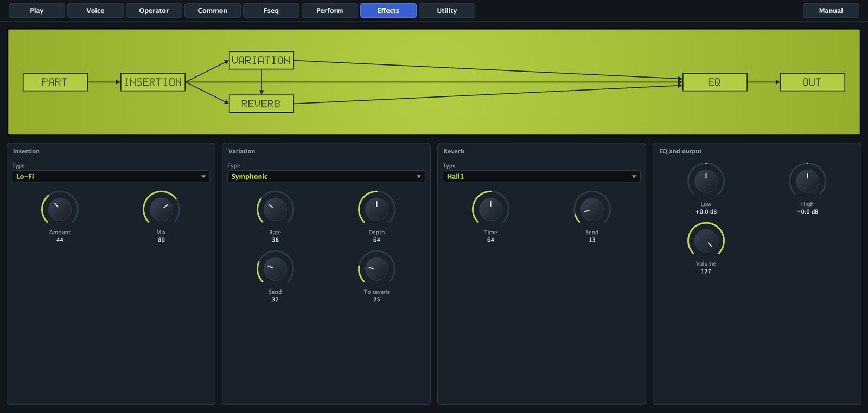Screen dimensions: 868x413
Task: Switch to the Play tab
Action: [37, 11]
